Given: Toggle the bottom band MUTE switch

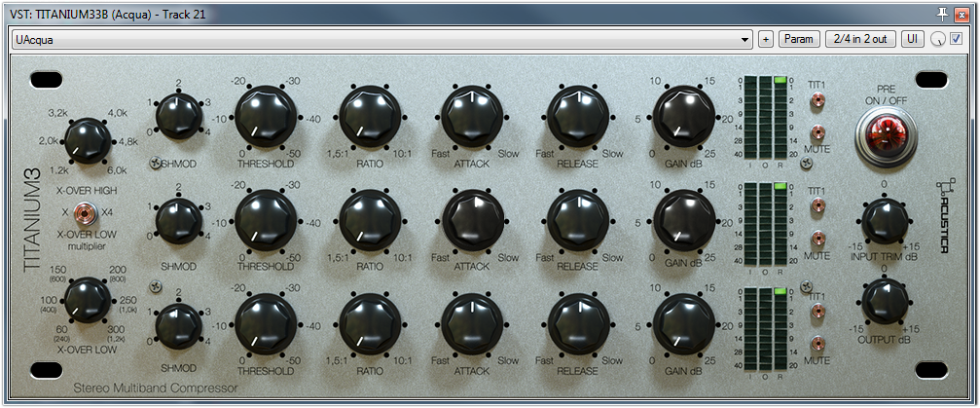Looking at the screenshot, I should point(817,343).
